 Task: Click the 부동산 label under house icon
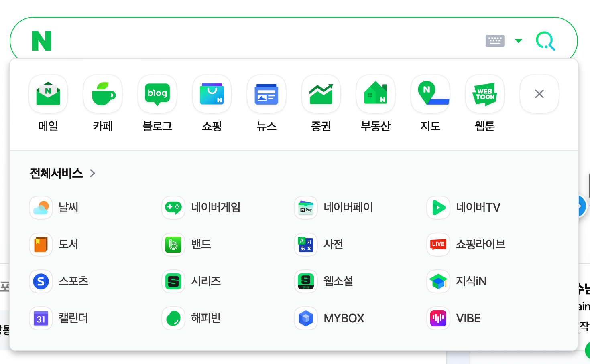pyautogui.click(x=376, y=126)
